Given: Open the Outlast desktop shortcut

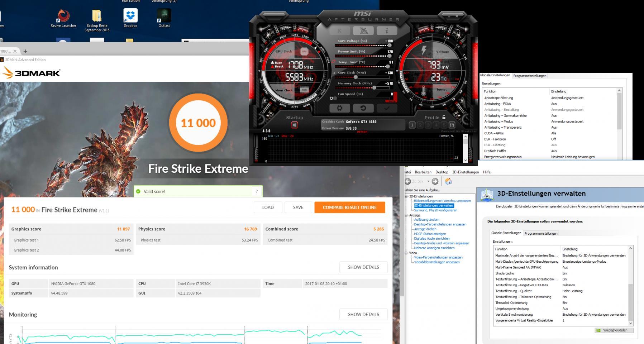Looking at the screenshot, I should click(164, 18).
